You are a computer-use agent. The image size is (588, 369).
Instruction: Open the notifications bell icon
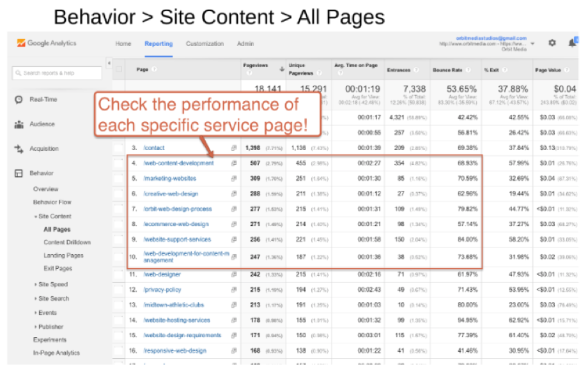572,43
